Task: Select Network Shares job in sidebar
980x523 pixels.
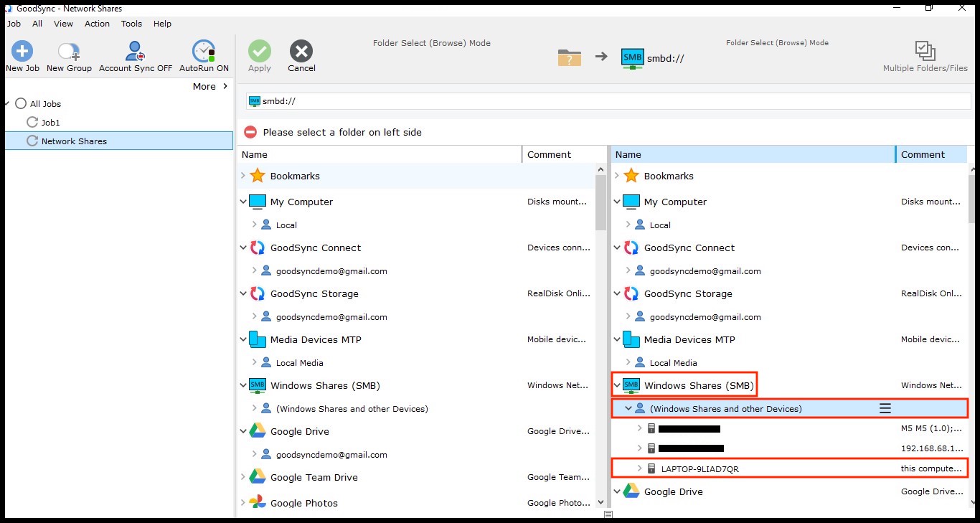Action: (74, 141)
